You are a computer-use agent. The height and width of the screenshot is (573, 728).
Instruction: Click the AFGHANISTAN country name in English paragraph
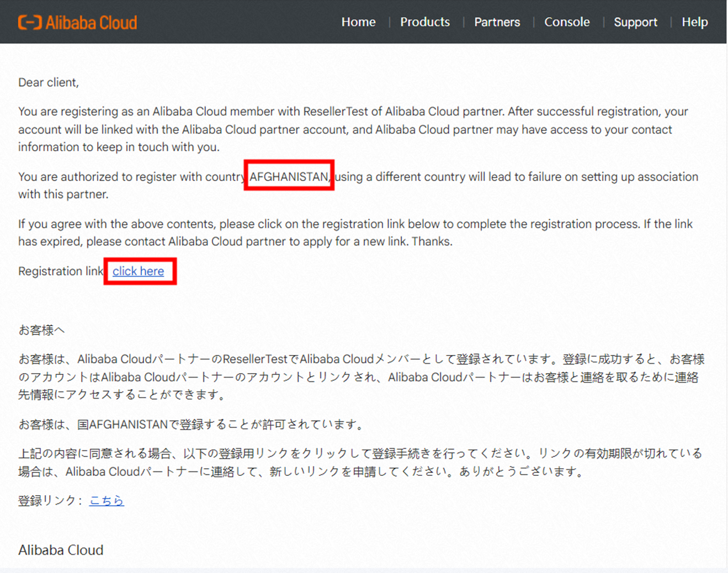(289, 177)
